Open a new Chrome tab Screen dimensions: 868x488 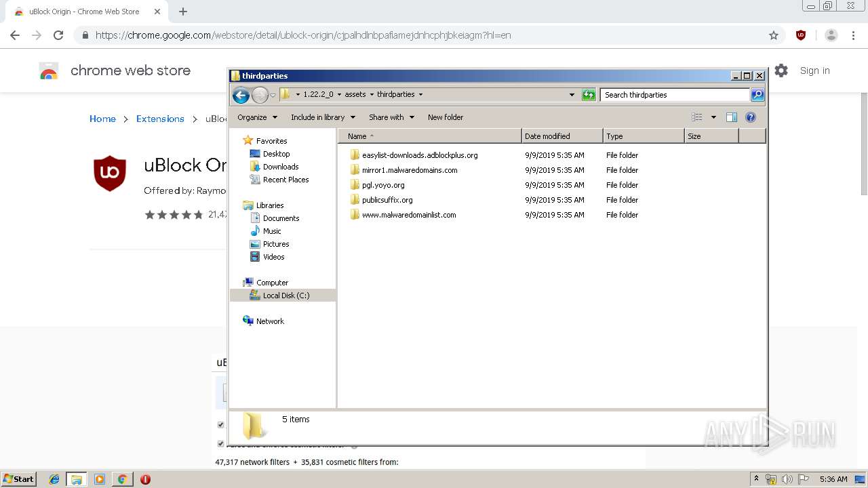pos(183,12)
